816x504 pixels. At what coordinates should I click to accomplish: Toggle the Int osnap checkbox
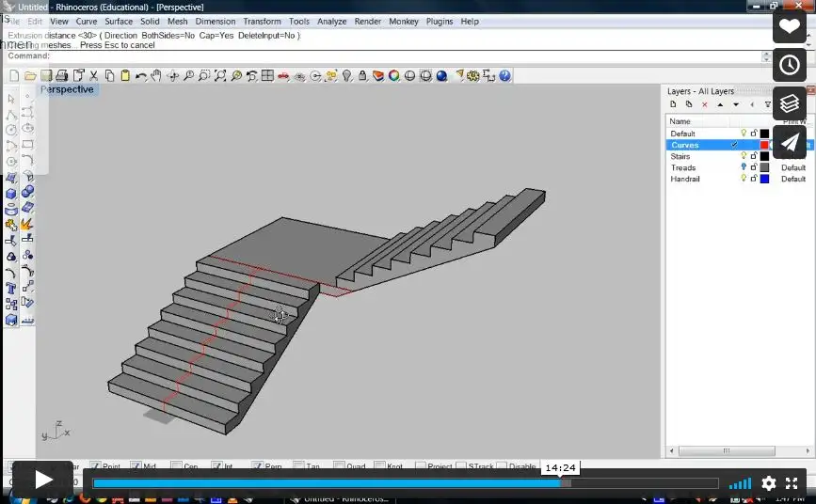(216, 466)
